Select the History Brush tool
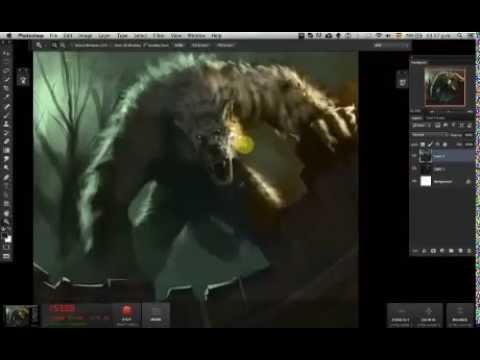Viewport: 480px width, 360px height. click(6, 133)
